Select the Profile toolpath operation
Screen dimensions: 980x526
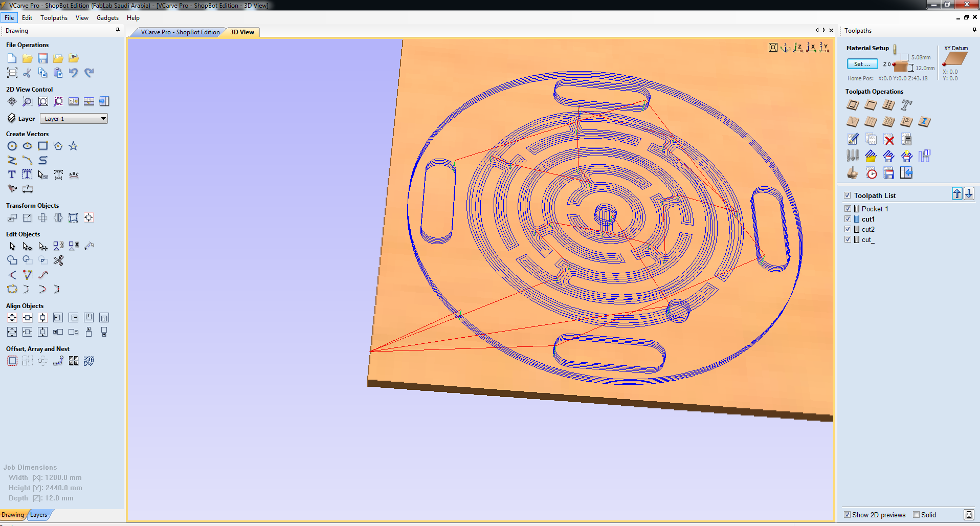[x=853, y=105]
